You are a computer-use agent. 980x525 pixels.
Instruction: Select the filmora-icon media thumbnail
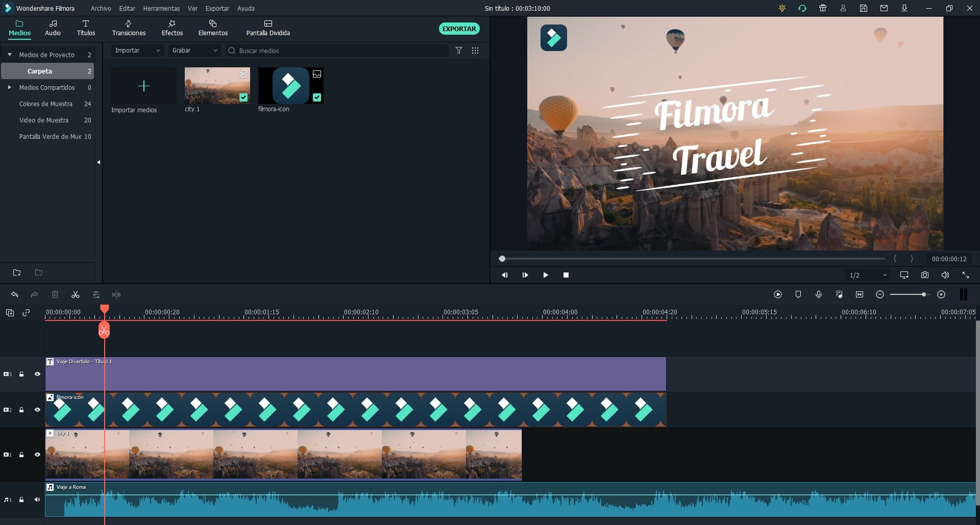tap(291, 86)
